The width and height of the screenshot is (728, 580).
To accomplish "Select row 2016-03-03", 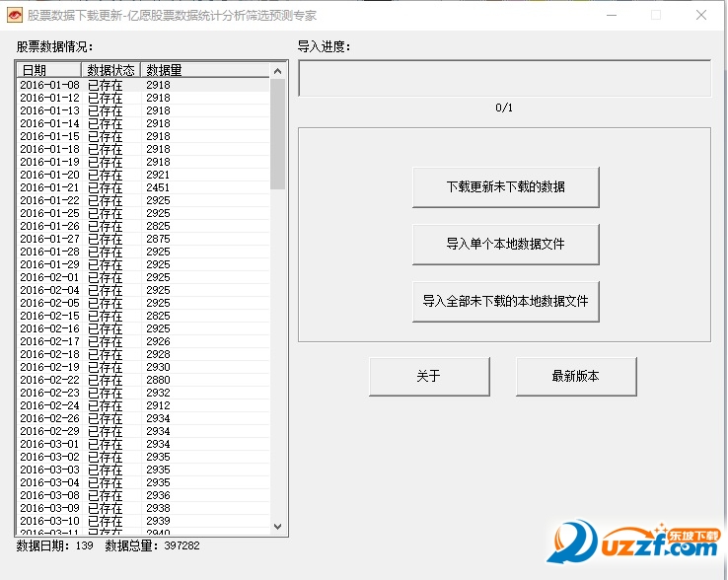I will [143, 470].
